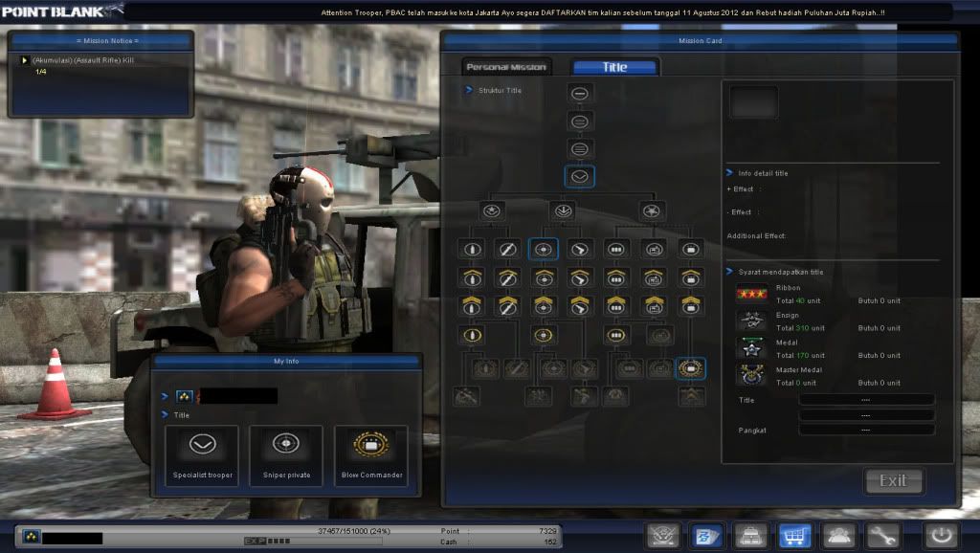
Task: Select the downward-arrow branch icon in the title tree
Action: coord(563,211)
